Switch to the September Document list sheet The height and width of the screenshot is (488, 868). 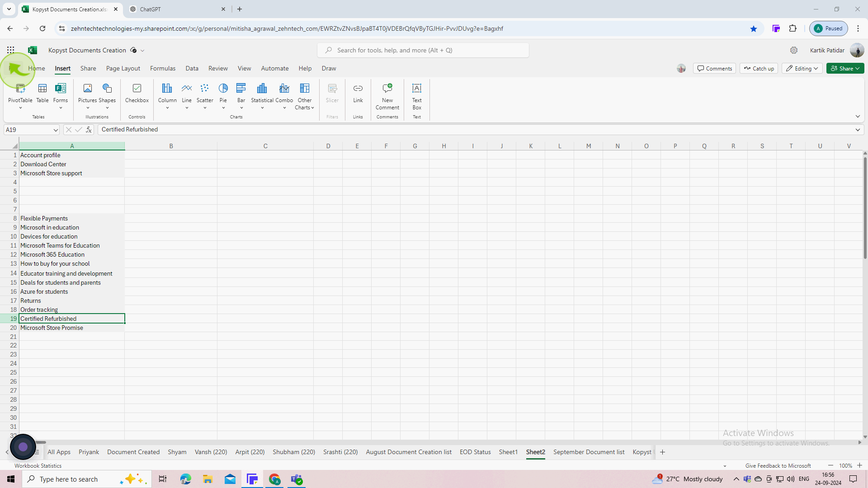[589, 452]
